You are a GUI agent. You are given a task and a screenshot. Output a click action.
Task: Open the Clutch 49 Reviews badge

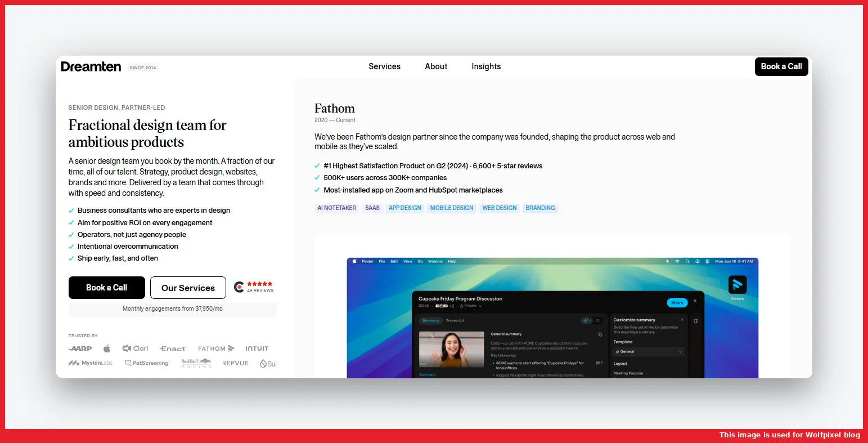(254, 287)
